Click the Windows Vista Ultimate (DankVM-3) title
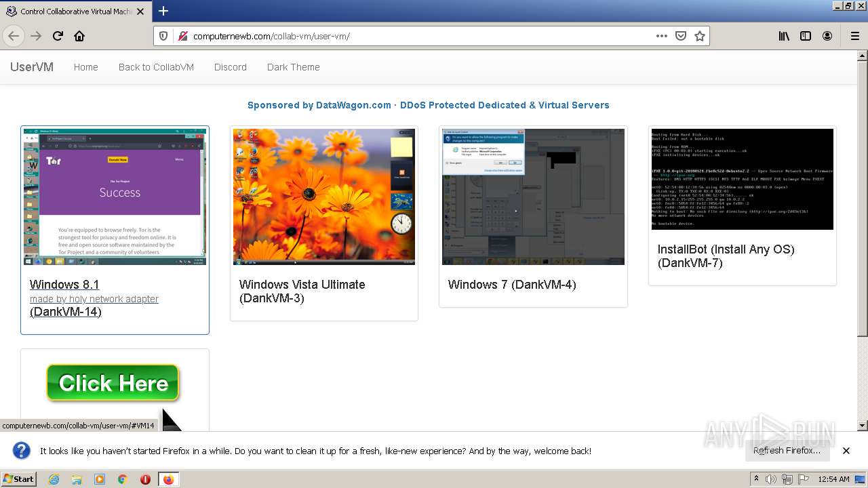The image size is (868, 488). pos(302,291)
